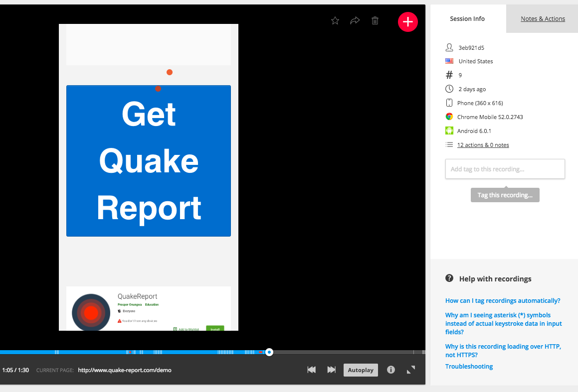Open asterisk symbols help link
This screenshot has width=578, height=392.
[504, 324]
